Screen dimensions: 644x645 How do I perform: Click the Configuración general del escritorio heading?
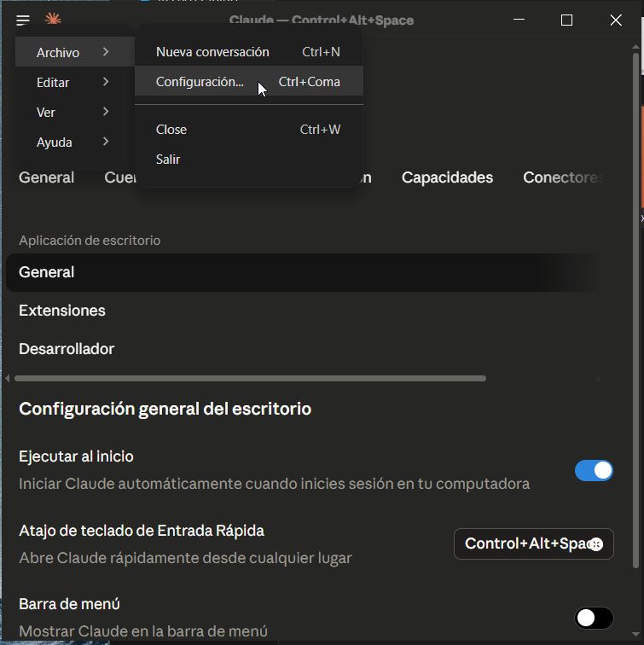coord(165,409)
